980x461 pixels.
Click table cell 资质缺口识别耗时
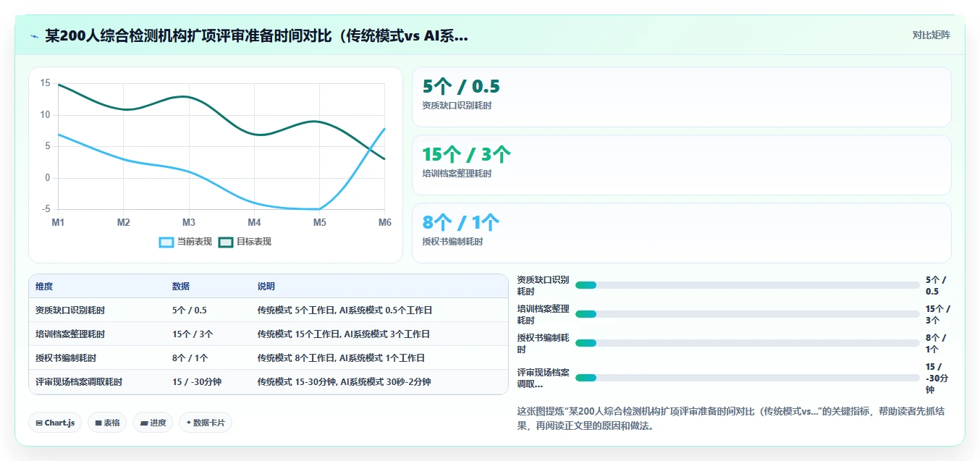tap(70, 310)
